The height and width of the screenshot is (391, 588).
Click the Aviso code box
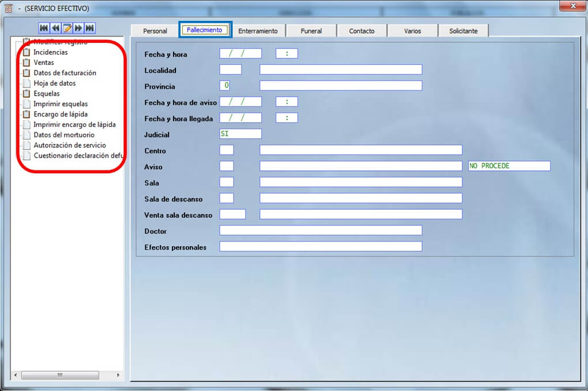coord(226,166)
